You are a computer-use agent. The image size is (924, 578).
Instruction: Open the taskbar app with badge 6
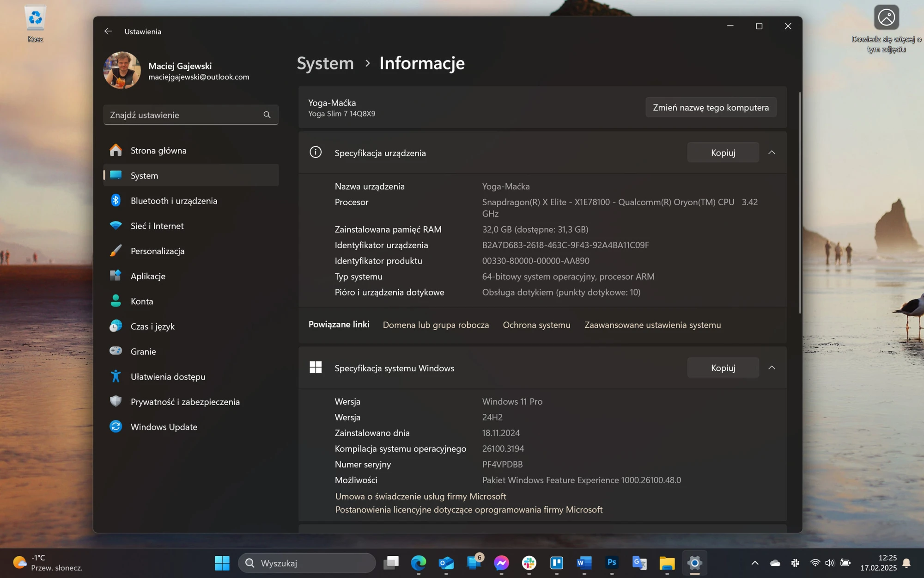(x=474, y=562)
